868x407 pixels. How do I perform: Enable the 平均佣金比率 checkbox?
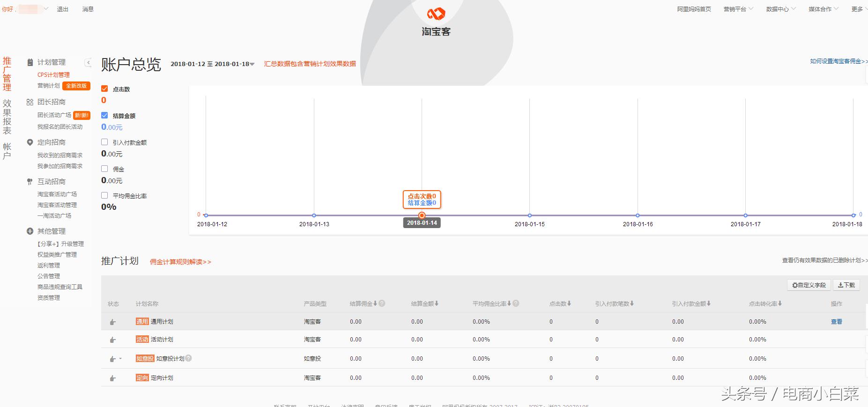(x=104, y=195)
